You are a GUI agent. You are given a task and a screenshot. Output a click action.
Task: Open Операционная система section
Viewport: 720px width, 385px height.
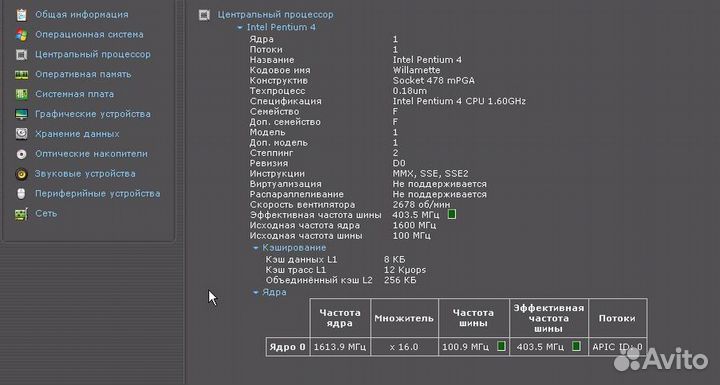point(89,34)
